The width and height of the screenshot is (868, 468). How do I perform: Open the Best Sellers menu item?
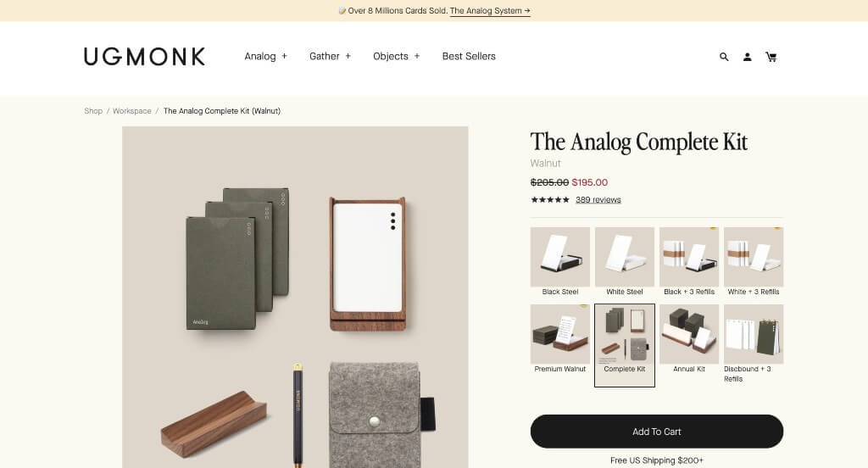pos(469,56)
